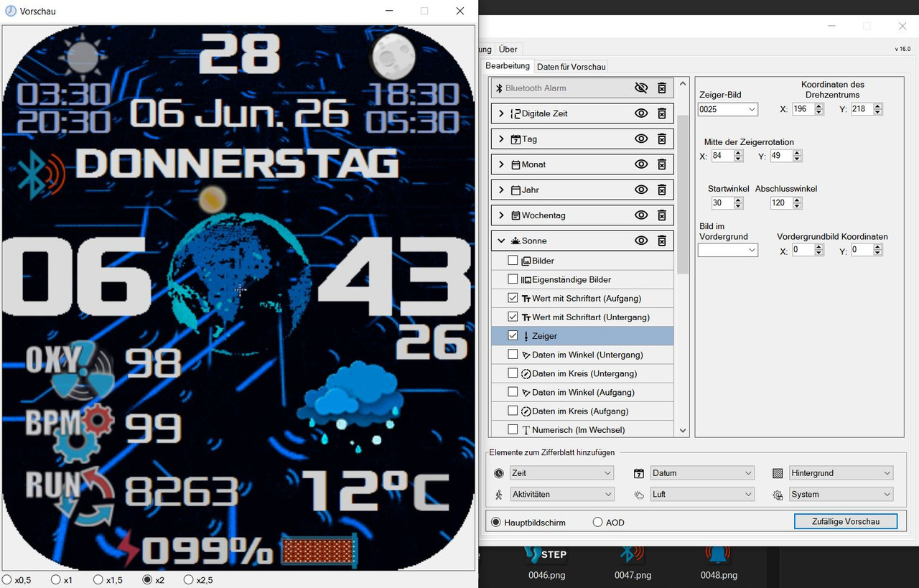Set preview zoom to x2,5
The height and width of the screenshot is (588, 919).
click(189, 579)
